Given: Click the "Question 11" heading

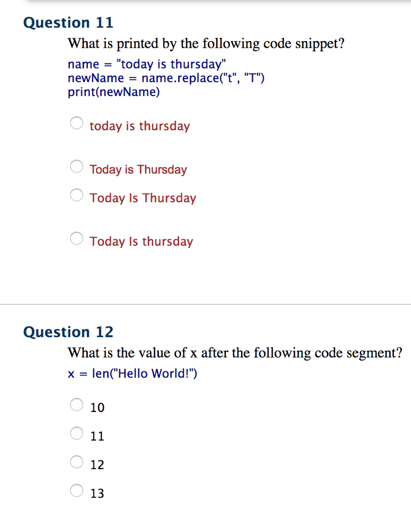Looking at the screenshot, I should 68,23.
